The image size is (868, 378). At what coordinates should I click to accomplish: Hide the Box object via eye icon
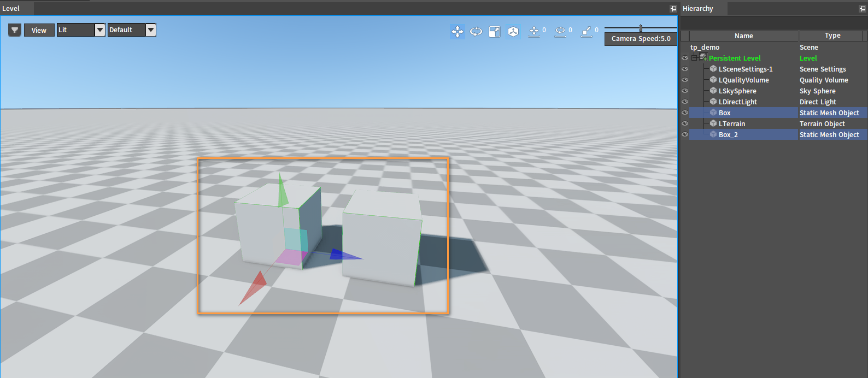684,113
